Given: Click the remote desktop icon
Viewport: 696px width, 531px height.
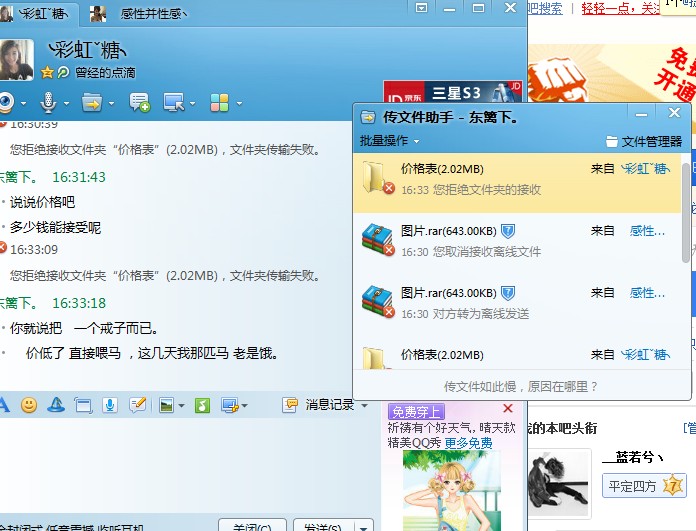Looking at the screenshot, I should click(174, 102).
